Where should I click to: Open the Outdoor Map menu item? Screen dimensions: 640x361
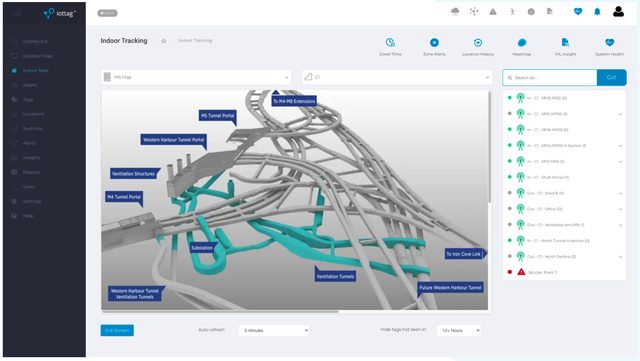point(38,56)
